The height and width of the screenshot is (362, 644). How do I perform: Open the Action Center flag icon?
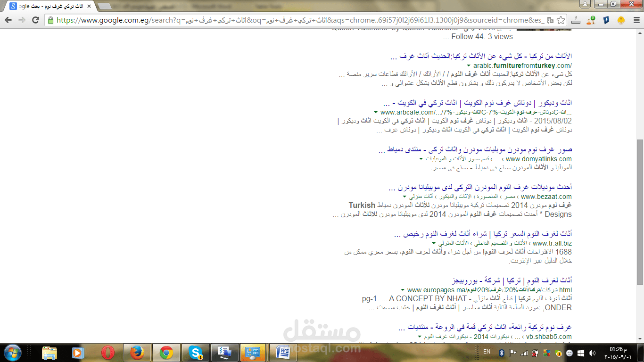513,353
